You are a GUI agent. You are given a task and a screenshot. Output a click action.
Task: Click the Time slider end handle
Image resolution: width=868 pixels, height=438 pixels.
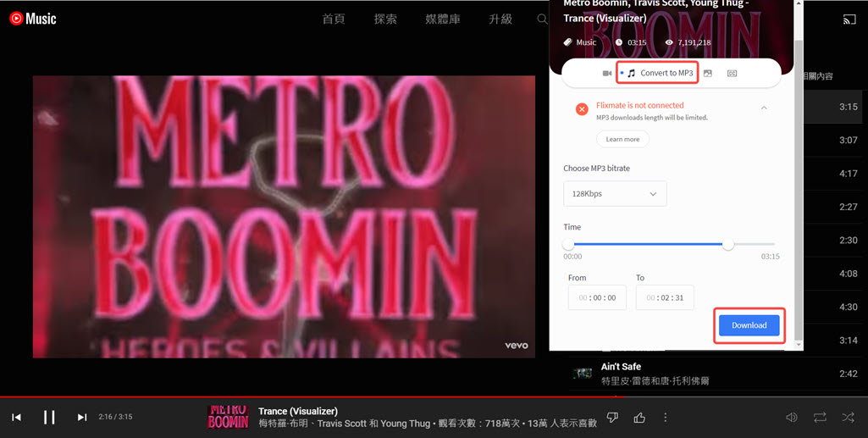(x=728, y=244)
